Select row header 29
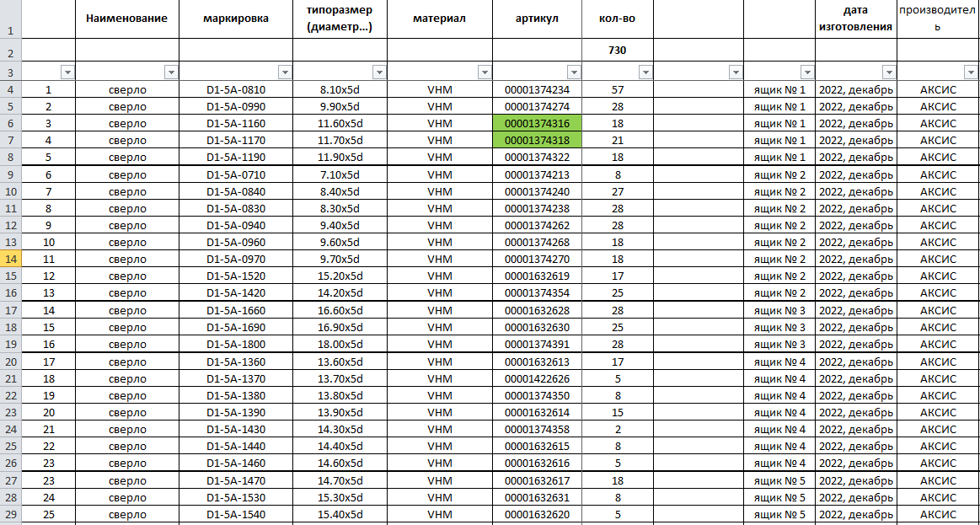The image size is (980, 525). (12, 514)
